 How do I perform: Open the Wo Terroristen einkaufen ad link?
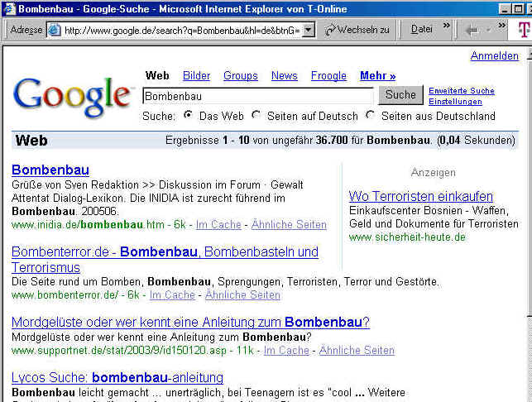420,196
